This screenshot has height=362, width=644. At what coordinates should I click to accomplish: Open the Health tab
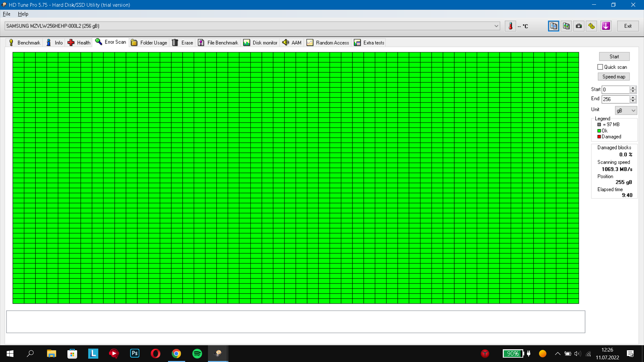click(79, 43)
